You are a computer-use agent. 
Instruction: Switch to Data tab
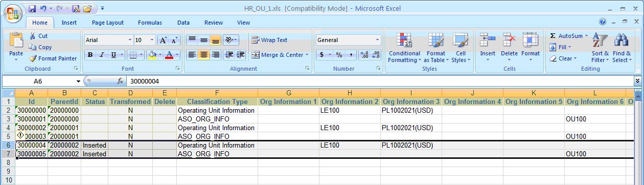pyautogui.click(x=183, y=23)
